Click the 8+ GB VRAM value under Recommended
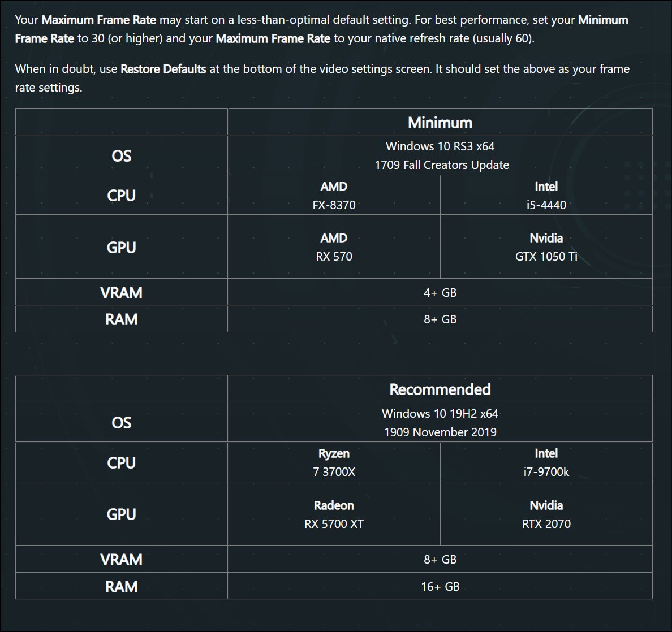Image resolution: width=672 pixels, height=632 pixels. 440,560
